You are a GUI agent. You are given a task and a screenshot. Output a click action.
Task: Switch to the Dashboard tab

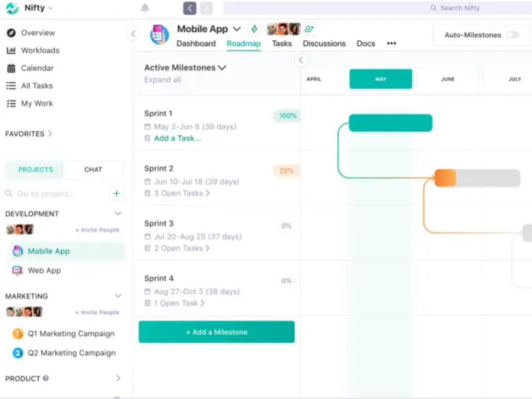pos(196,43)
